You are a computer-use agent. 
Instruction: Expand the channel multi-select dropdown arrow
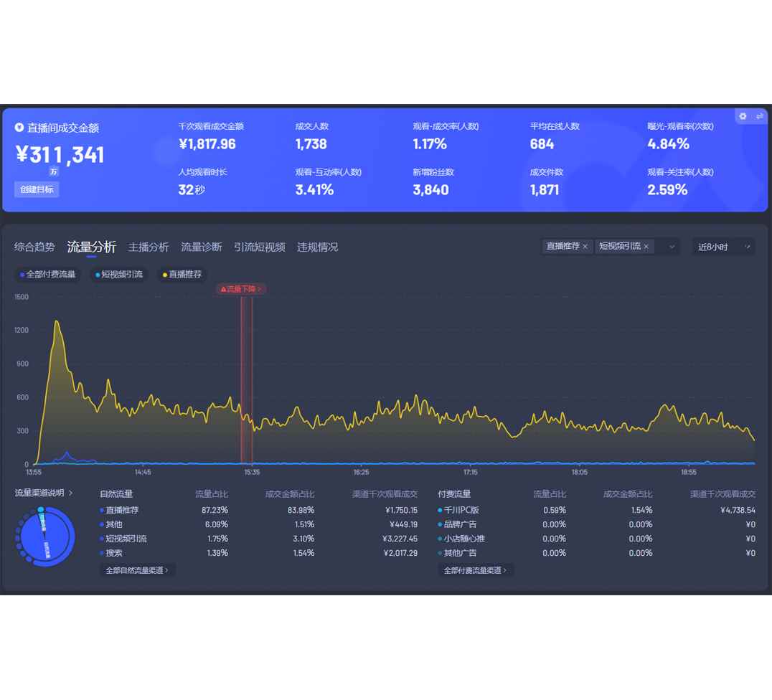pyautogui.click(x=672, y=247)
